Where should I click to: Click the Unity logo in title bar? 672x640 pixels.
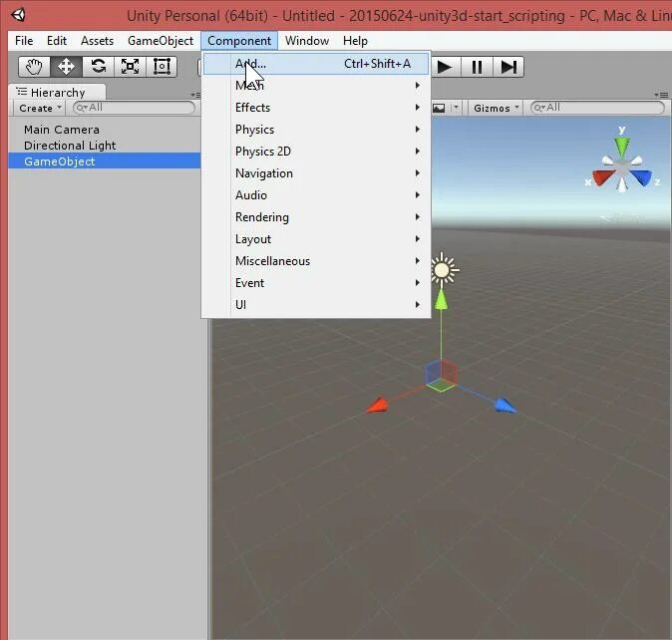tap(18, 15)
